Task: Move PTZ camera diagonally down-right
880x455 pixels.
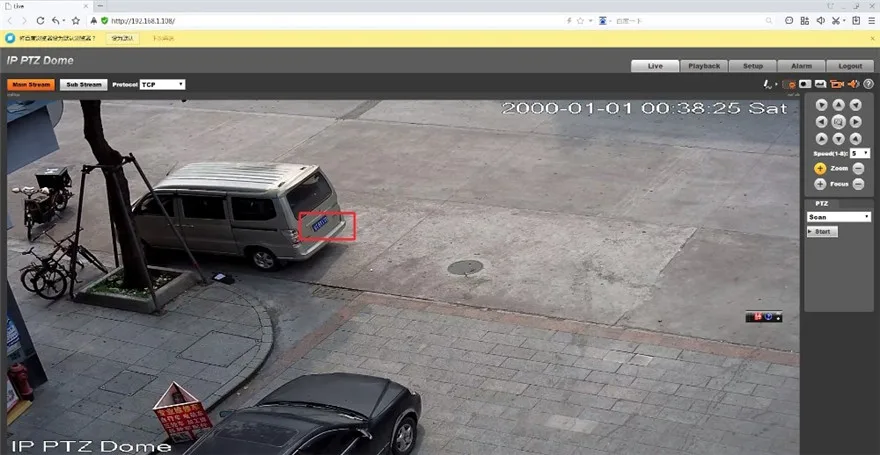Action: tap(855, 139)
